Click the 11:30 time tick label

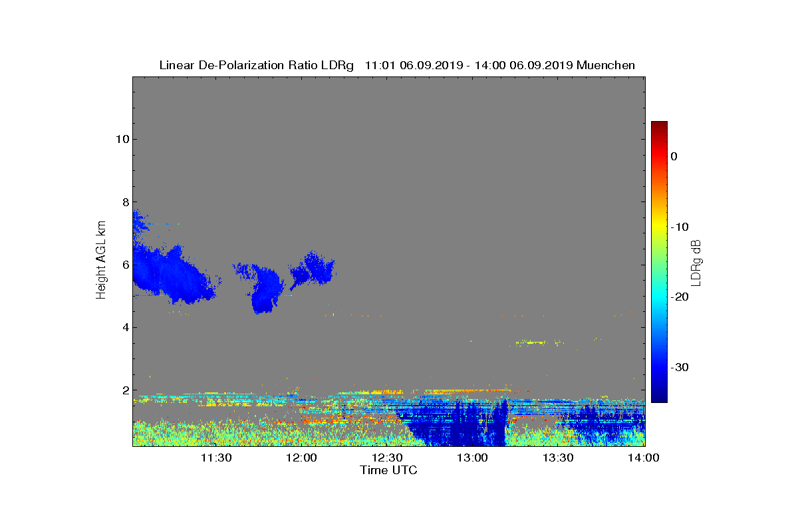click(x=216, y=458)
